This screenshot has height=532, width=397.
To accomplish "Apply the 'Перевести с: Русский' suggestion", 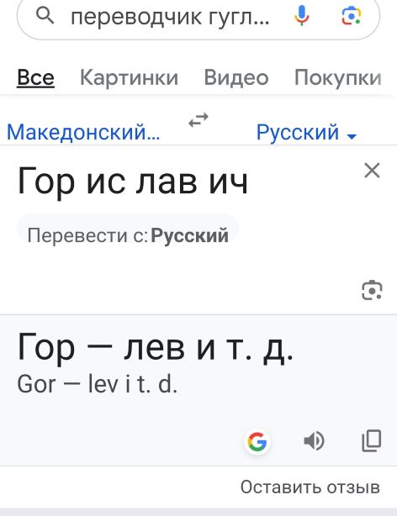I will click(128, 234).
